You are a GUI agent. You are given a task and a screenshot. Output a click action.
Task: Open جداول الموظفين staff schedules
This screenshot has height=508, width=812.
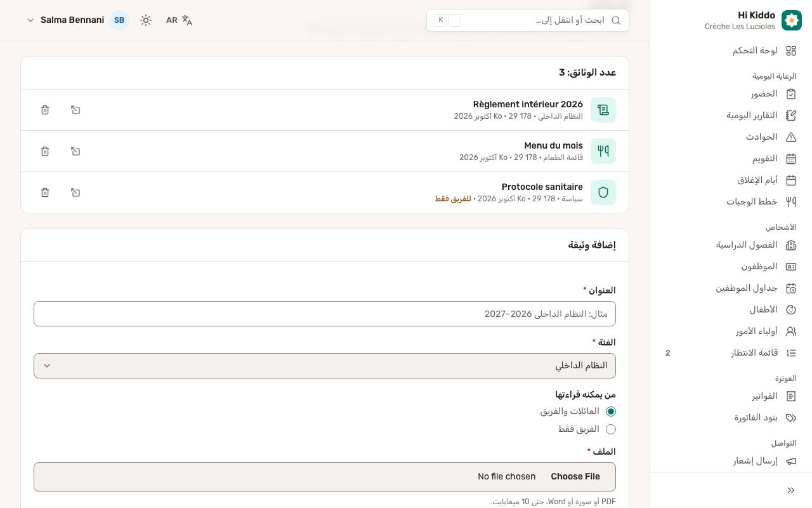point(731,288)
